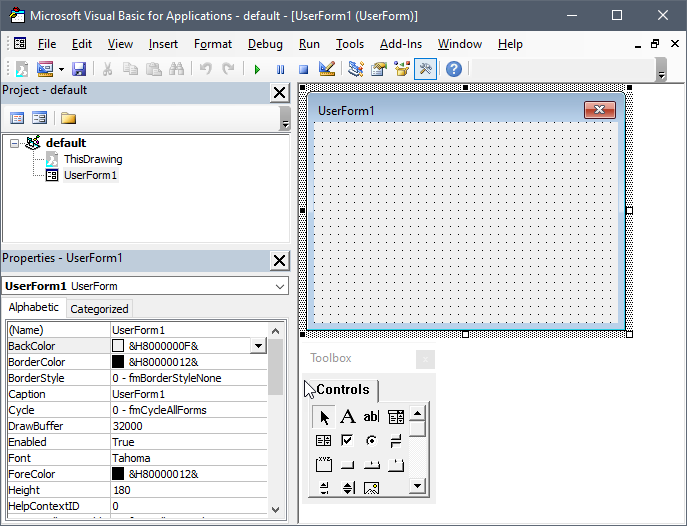Open the UserForm1 object selector combo box
Viewport: 687px width, 526px height.
tap(144, 286)
